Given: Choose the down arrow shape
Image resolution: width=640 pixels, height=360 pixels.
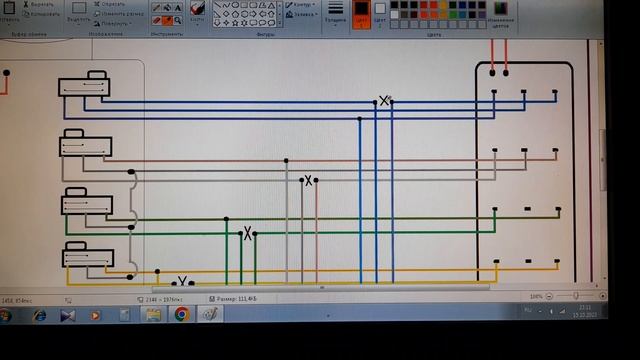Looking at the screenshot, I should coord(217,23).
